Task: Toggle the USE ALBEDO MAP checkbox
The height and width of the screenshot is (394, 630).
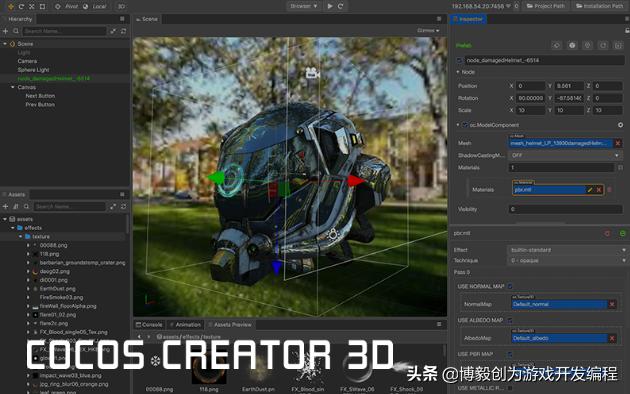Action: tap(510, 320)
